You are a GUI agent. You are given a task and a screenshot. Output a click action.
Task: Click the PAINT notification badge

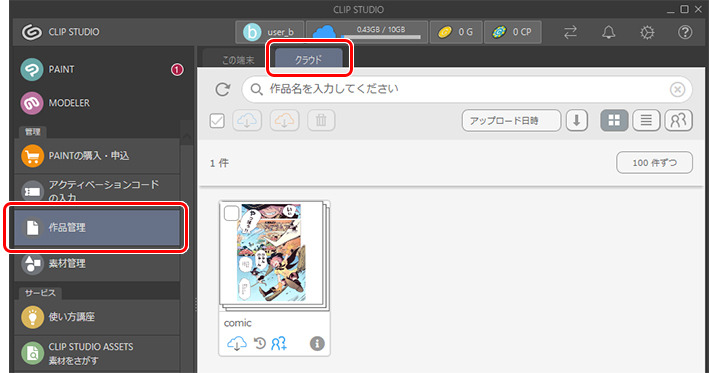[x=177, y=70]
